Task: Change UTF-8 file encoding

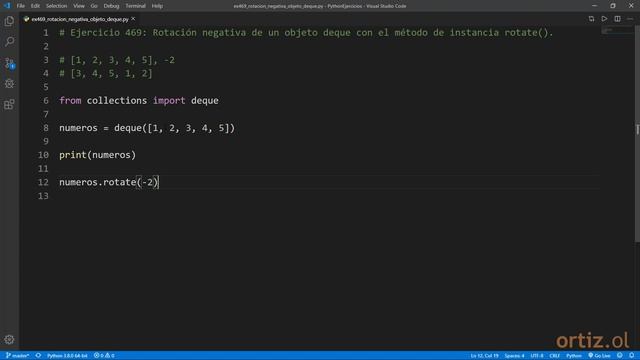Action: pyautogui.click(x=537, y=356)
